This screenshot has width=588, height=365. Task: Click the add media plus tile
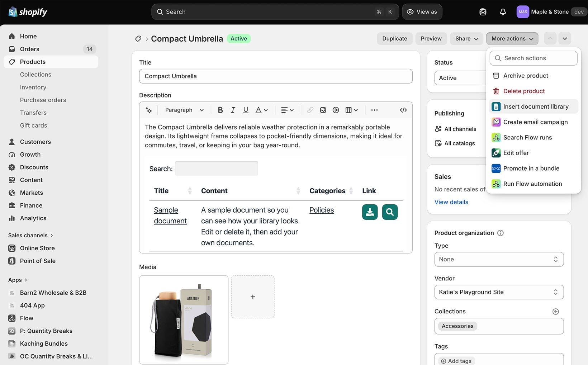tap(253, 297)
